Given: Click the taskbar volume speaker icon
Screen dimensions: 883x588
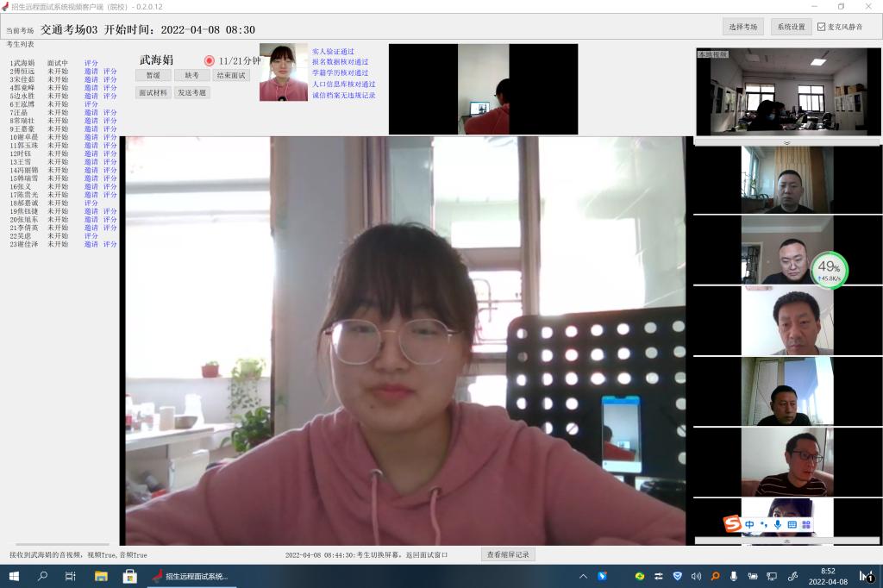Looking at the screenshot, I should [696, 576].
